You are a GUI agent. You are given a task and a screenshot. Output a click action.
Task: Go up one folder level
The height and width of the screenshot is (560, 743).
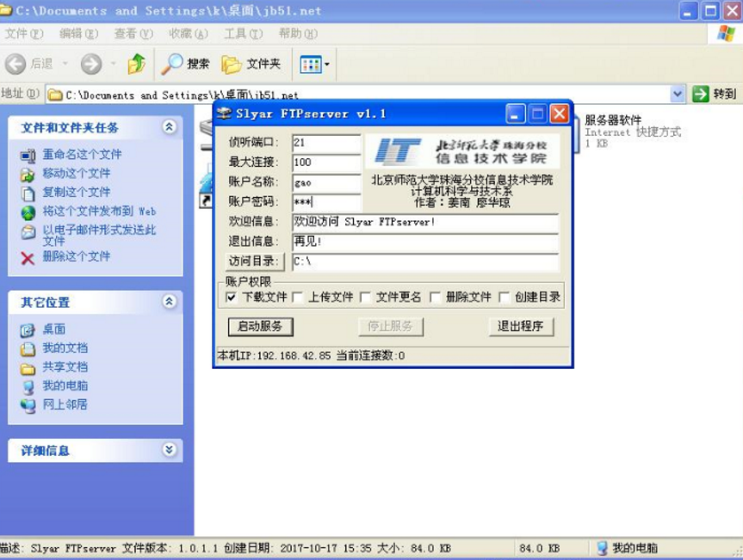(137, 64)
